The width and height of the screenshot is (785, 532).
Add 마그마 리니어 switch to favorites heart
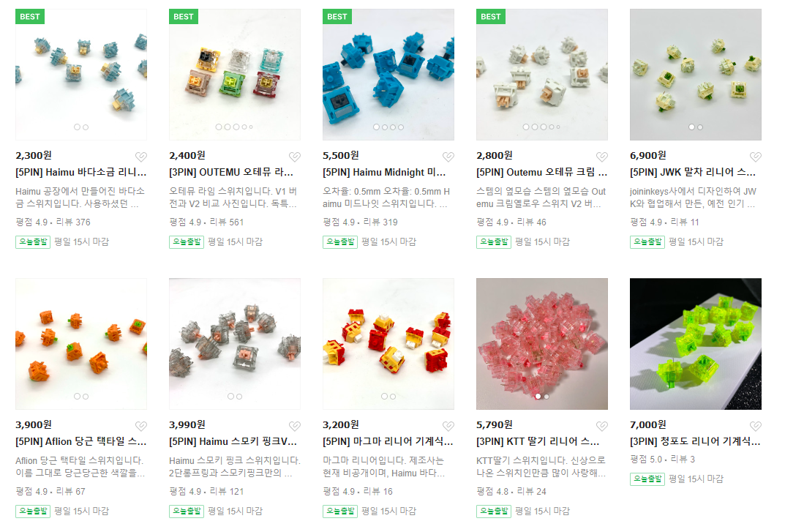(448, 426)
